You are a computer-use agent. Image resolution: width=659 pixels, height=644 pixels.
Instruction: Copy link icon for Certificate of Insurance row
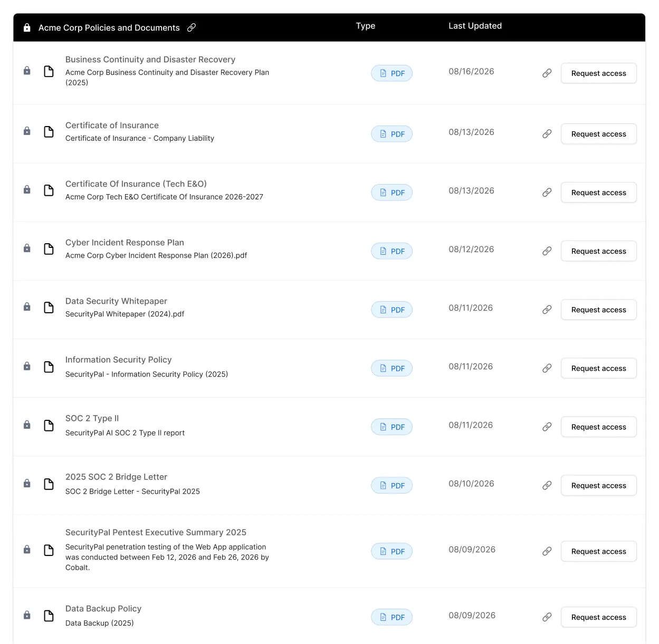[547, 134]
